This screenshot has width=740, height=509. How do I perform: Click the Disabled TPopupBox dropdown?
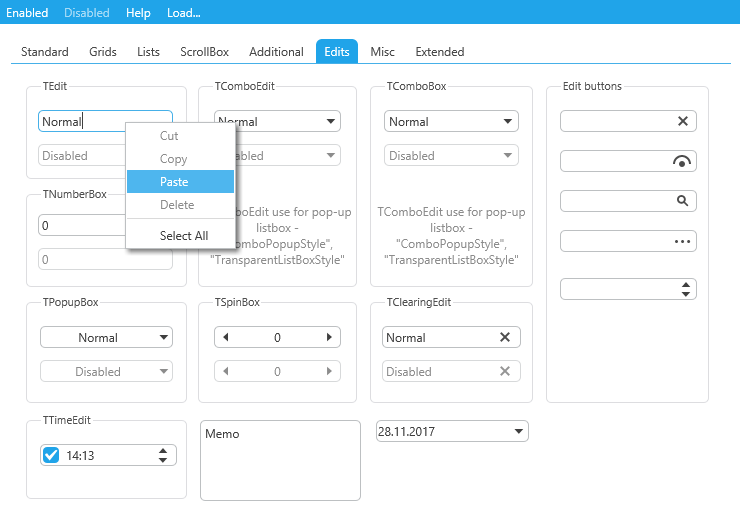106,371
